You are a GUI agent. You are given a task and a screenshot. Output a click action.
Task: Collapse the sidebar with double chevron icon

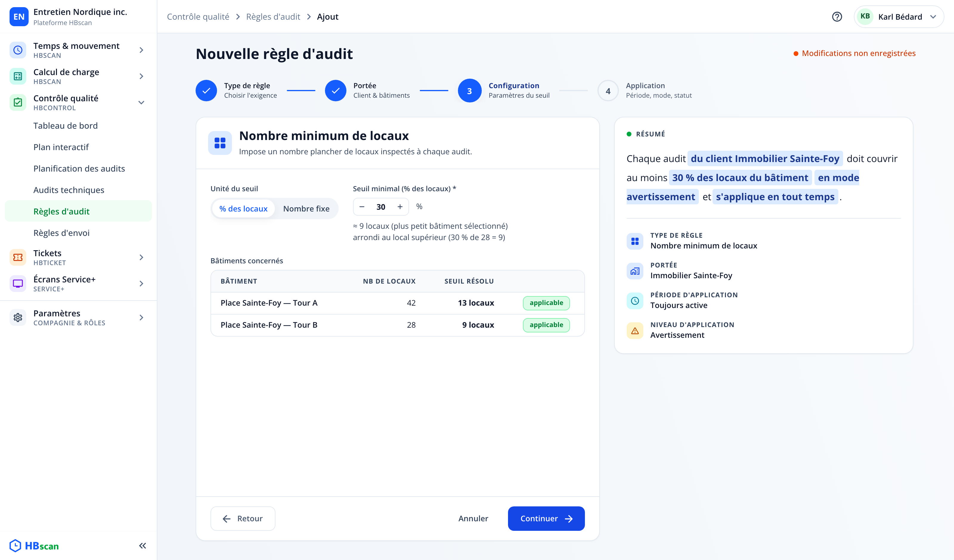(142, 546)
